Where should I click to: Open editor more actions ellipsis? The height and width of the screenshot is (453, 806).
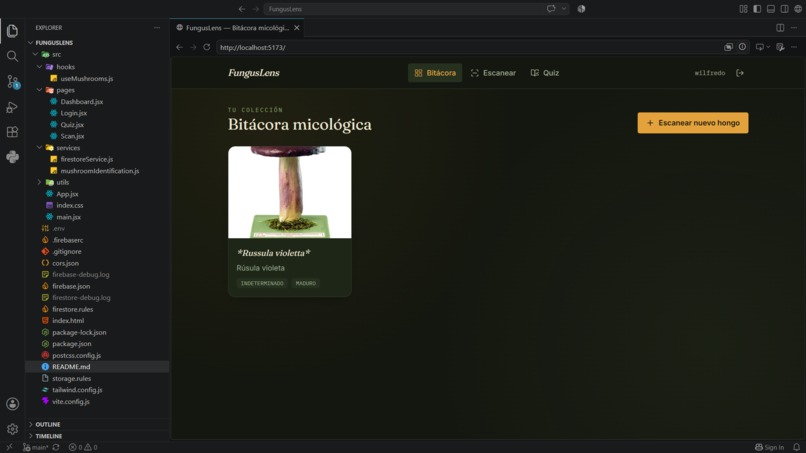(794, 28)
